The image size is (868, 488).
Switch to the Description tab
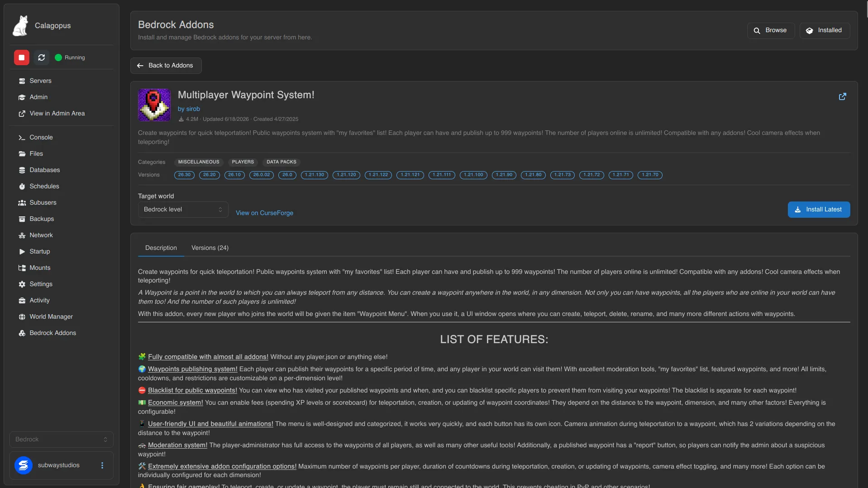(x=161, y=248)
